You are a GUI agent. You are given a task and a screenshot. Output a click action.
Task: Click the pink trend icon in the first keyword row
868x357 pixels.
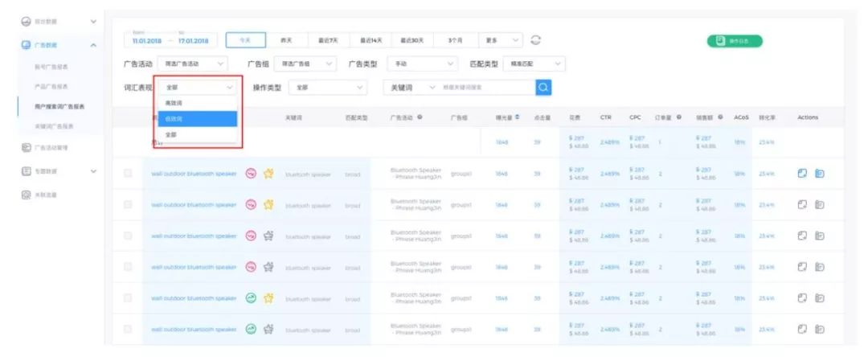251,174
